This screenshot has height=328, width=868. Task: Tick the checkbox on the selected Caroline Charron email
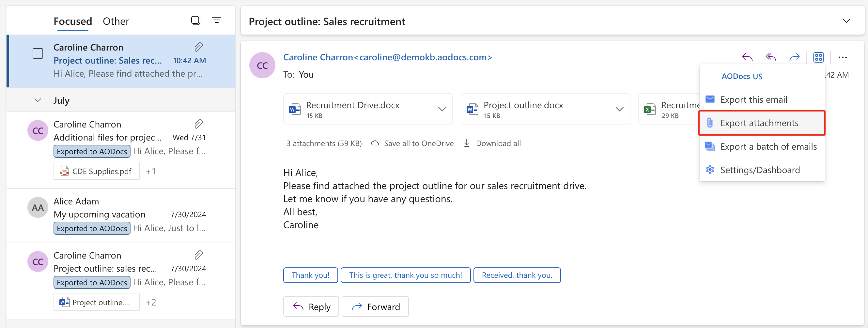point(38,53)
